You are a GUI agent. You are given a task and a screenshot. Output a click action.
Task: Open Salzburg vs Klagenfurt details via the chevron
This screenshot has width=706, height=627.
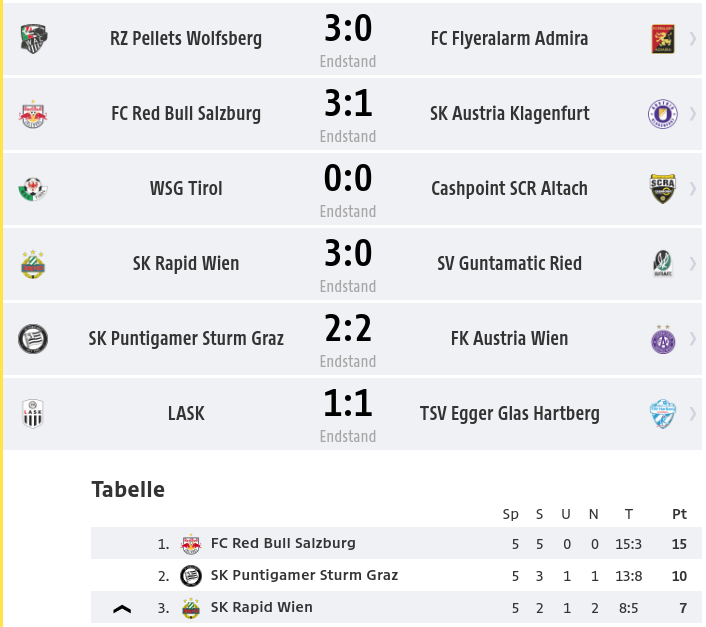(693, 114)
